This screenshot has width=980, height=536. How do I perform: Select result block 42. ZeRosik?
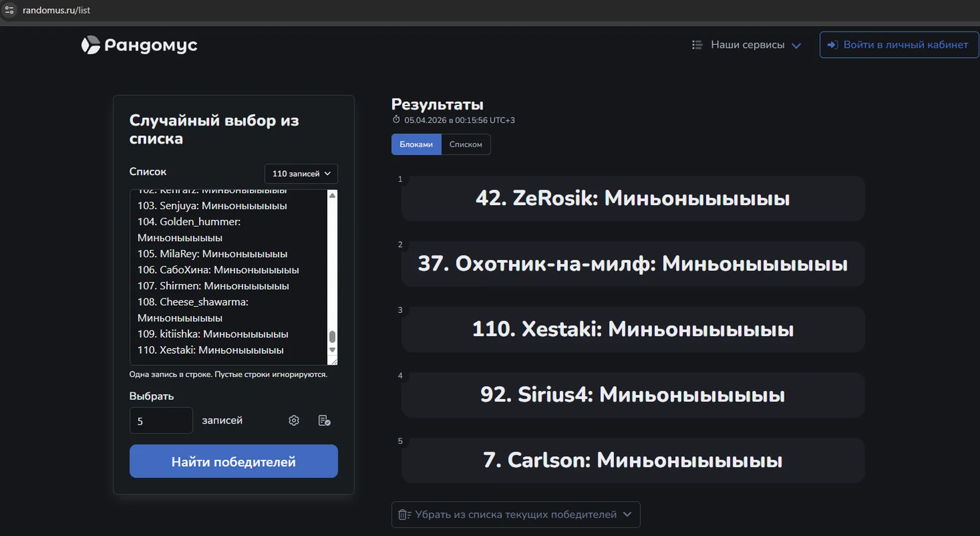tap(633, 198)
